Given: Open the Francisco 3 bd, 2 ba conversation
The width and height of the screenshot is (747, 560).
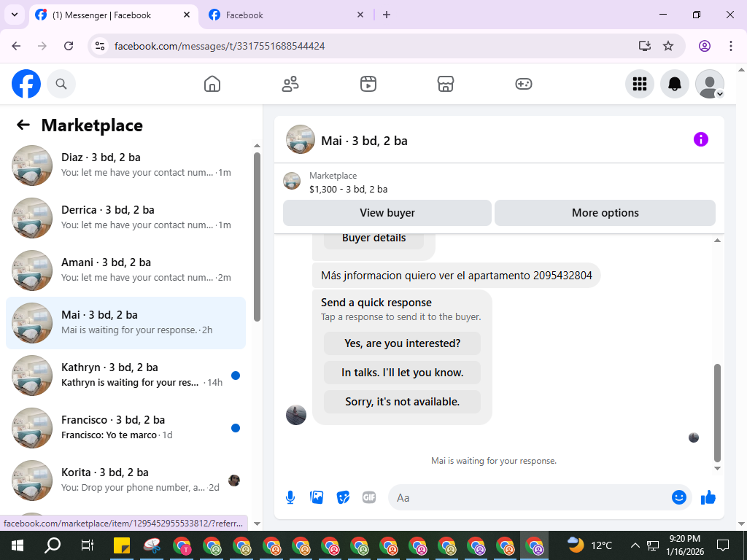Looking at the screenshot, I should pos(125,427).
